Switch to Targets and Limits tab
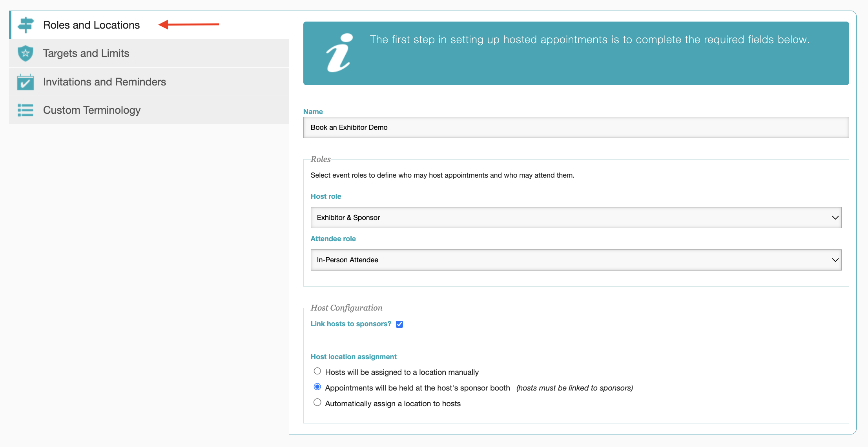868x447 pixels. [86, 53]
